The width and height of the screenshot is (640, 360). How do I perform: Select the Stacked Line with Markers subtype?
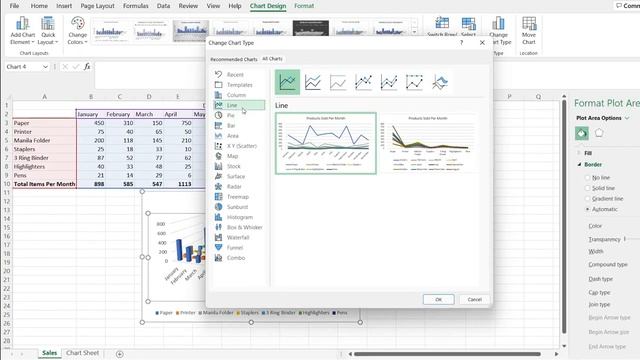click(389, 82)
